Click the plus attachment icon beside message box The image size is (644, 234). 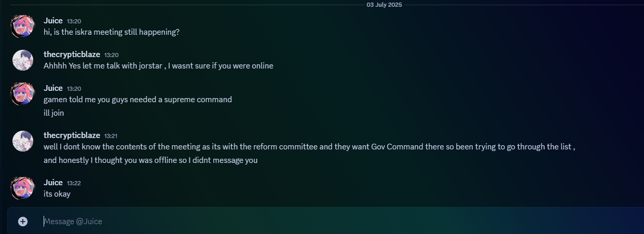23,222
